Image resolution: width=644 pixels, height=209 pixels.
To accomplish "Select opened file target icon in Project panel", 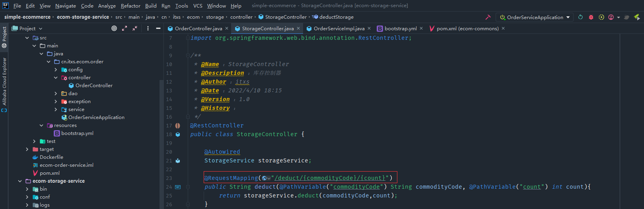I will pos(114,28).
